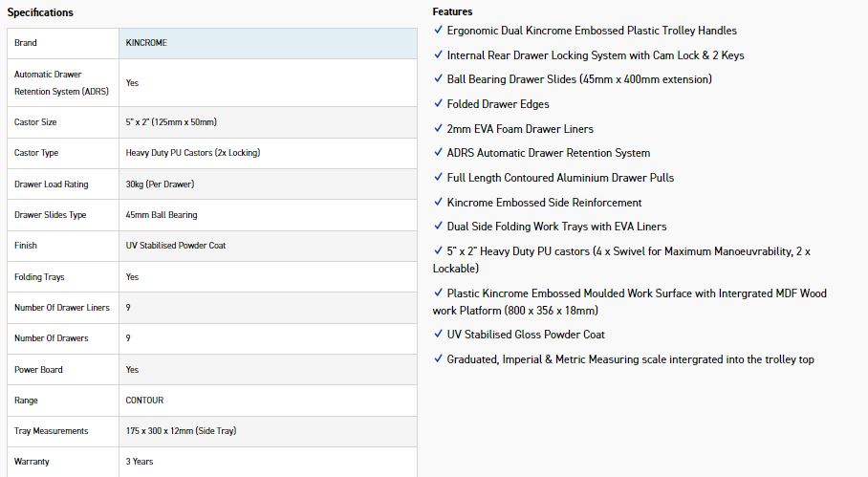Click the CONTOUR range value
The image size is (868, 477).
tap(144, 401)
